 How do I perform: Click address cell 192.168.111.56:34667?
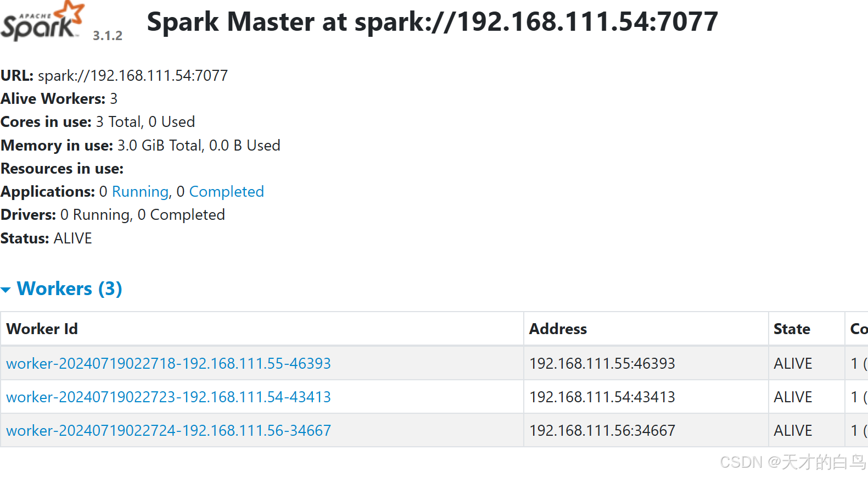pyautogui.click(x=602, y=430)
